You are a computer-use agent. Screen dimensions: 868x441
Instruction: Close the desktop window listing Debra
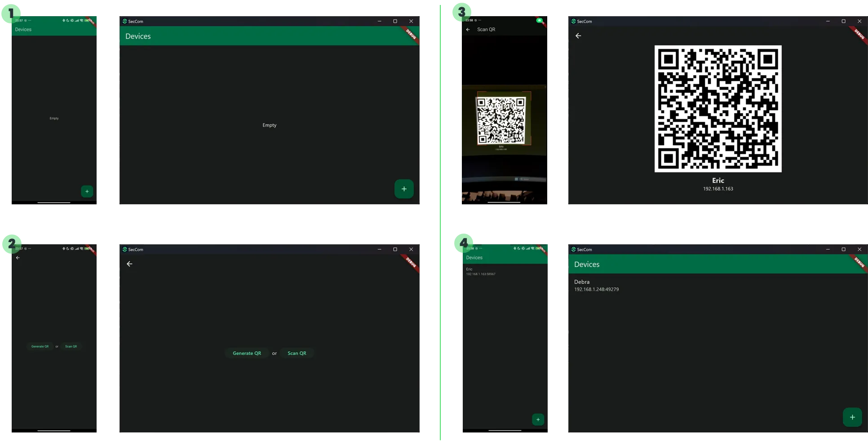pyautogui.click(x=859, y=249)
